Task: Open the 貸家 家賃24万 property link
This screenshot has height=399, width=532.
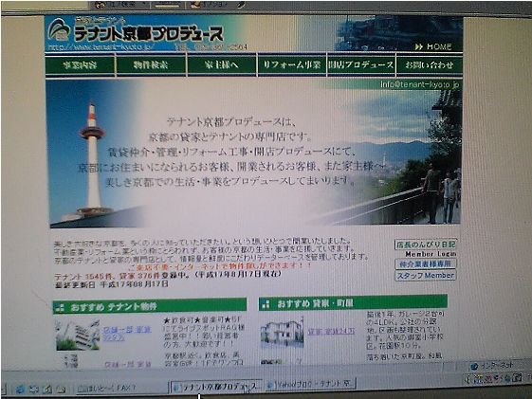Action: coord(331,331)
